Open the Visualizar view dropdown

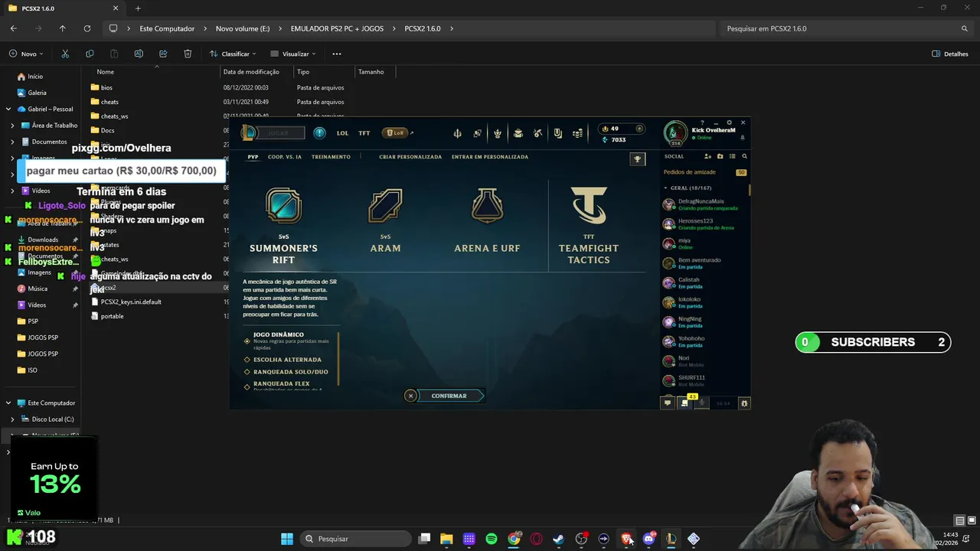pyautogui.click(x=293, y=54)
